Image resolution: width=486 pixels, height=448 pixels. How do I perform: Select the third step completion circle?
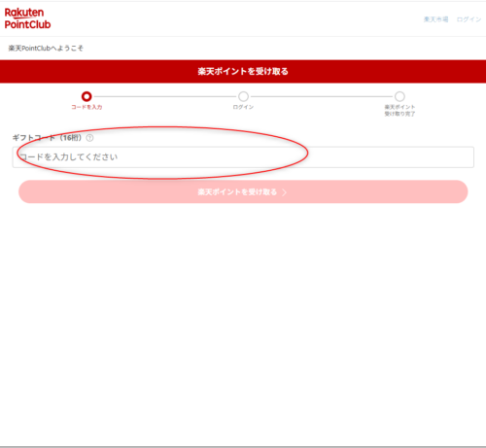point(399,96)
